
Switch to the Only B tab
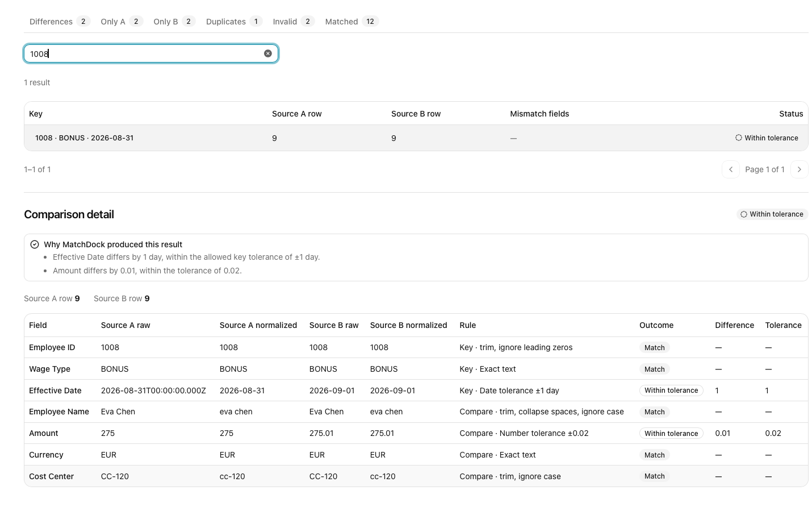(174, 22)
